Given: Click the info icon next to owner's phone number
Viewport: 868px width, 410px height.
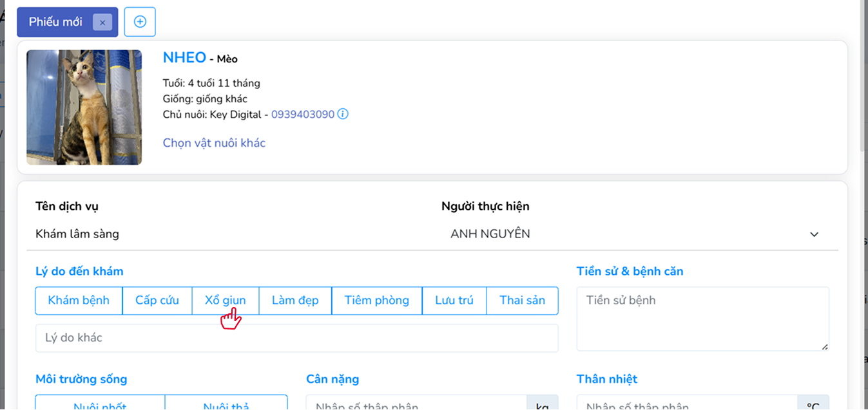Looking at the screenshot, I should click(342, 114).
